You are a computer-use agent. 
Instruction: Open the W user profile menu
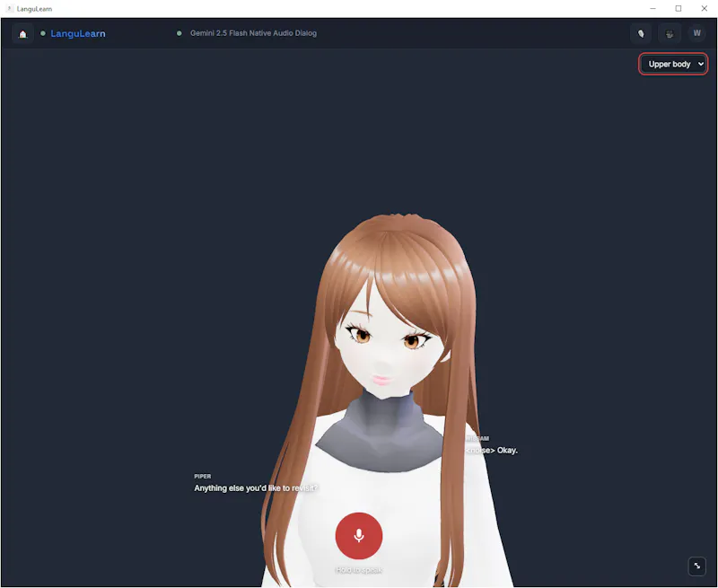(x=696, y=33)
